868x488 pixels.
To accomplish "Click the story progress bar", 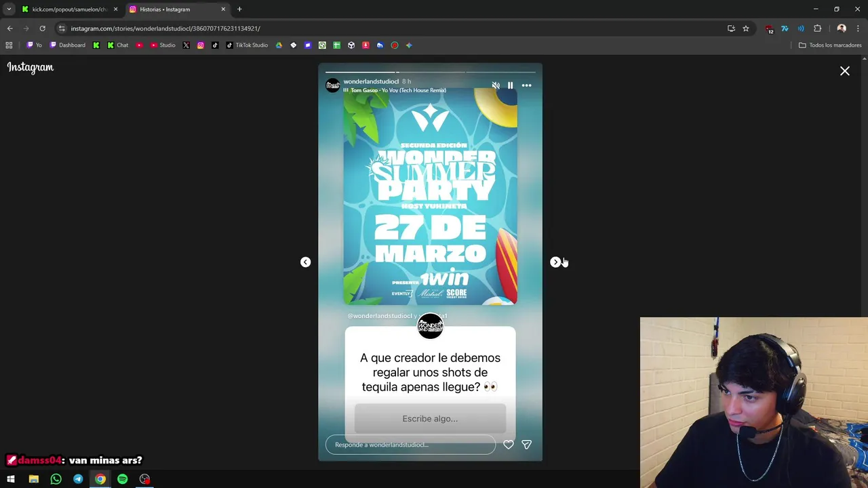I will [430, 72].
